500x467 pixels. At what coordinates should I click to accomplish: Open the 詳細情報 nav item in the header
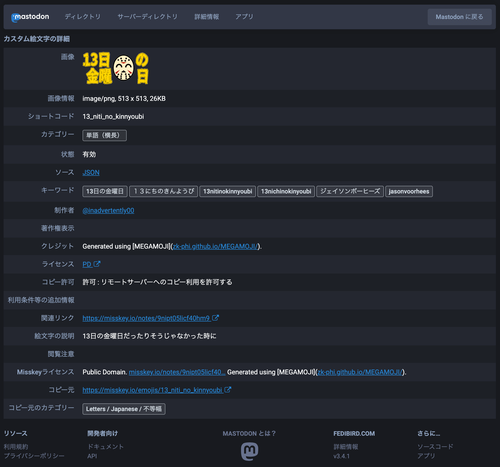207,17
